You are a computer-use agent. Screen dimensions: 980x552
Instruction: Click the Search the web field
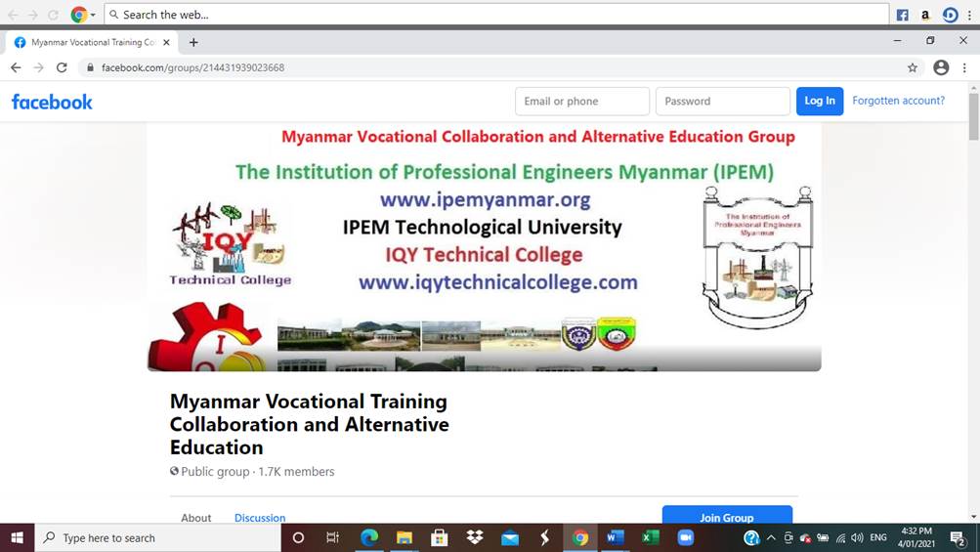[x=497, y=15]
